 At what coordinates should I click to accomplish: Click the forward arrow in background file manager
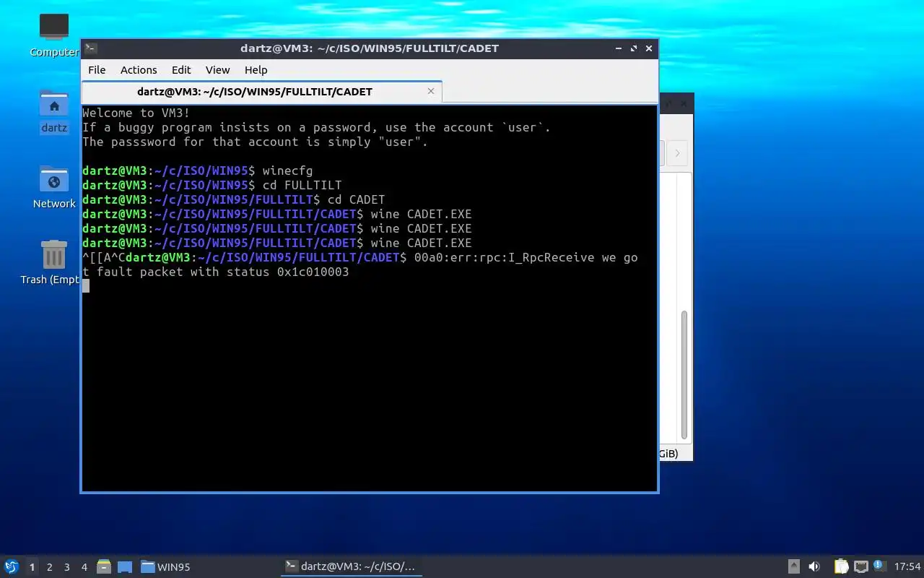tap(677, 153)
